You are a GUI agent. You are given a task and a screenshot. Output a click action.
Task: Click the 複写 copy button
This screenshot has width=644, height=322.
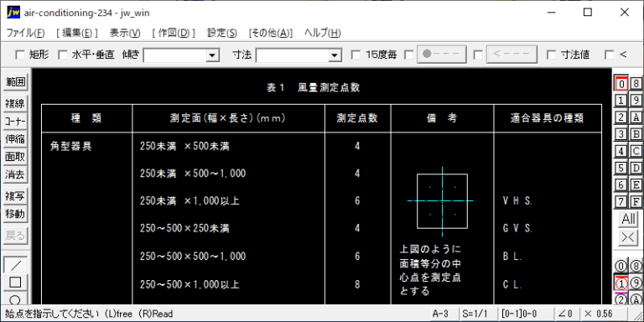coord(15,196)
